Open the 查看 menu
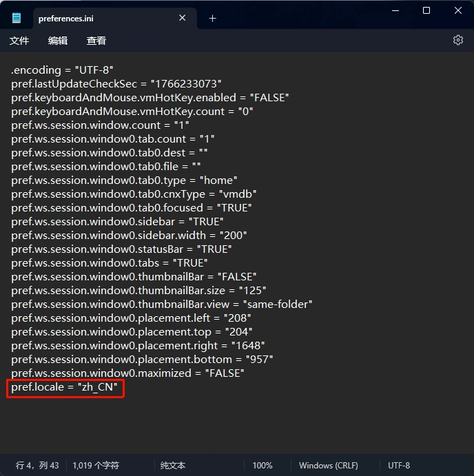This screenshot has width=474, height=476. [96, 41]
